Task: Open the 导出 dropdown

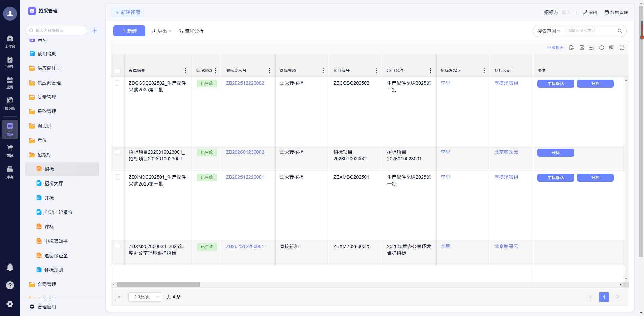Action: point(162,31)
